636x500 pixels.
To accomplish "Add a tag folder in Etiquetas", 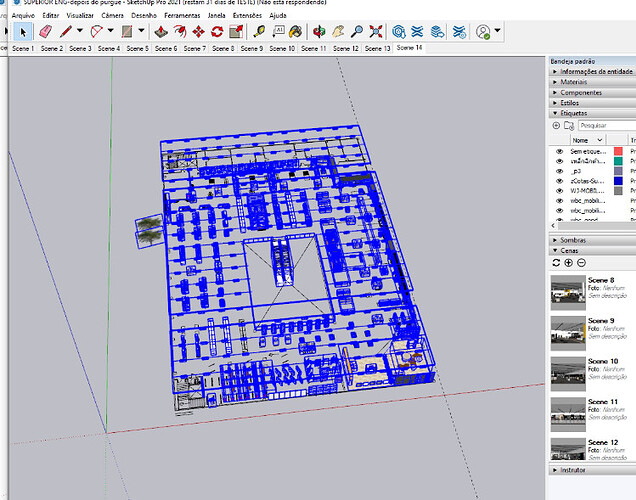I will (569, 125).
